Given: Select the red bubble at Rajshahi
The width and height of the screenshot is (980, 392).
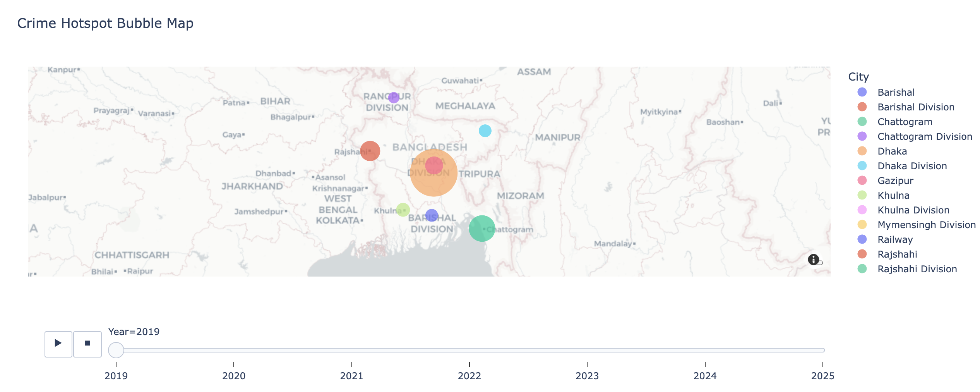Looking at the screenshot, I should pyautogui.click(x=370, y=151).
